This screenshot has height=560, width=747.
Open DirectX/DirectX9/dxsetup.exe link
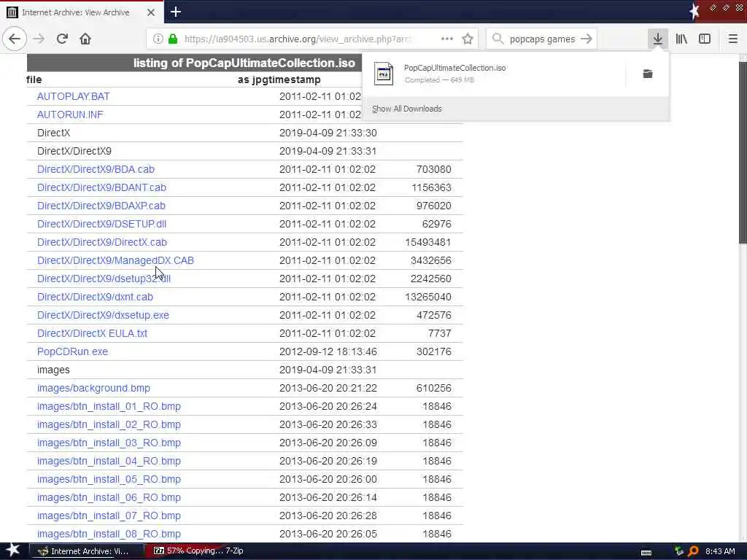pyautogui.click(x=103, y=315)
